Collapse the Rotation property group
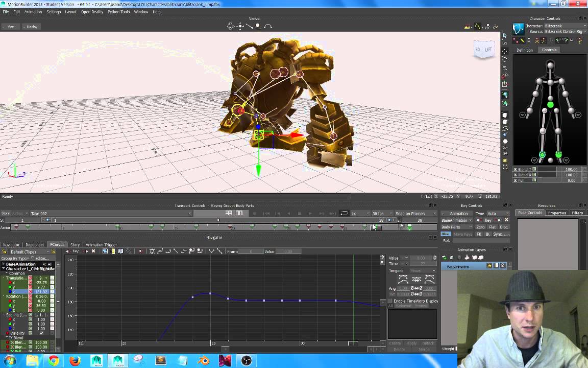Image resolution: width=588 pixels, height=368 pixels. point(4,296)
